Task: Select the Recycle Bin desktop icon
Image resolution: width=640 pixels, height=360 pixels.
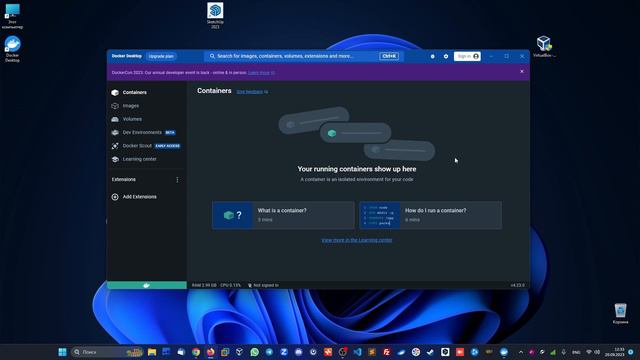Action: tap(620, 313)
